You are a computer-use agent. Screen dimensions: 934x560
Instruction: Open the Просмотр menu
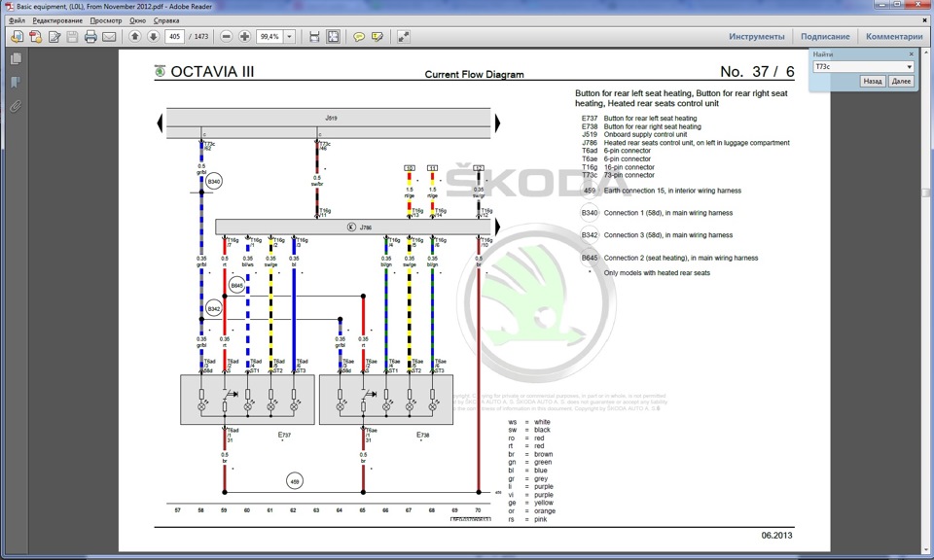click(106, 20)
